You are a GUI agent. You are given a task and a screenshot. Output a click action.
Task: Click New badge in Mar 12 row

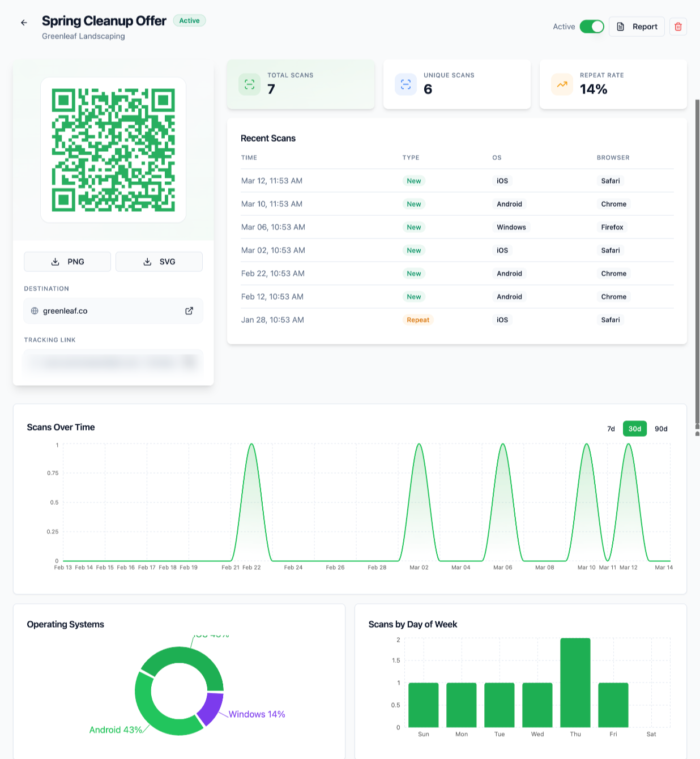414,181
